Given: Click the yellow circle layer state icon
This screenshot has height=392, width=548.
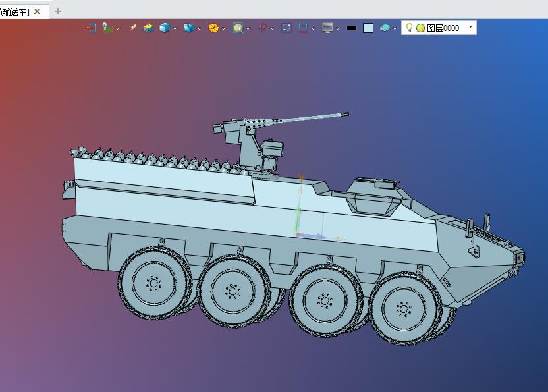Looking at the screenshot, I should click(x=420, y=28).
